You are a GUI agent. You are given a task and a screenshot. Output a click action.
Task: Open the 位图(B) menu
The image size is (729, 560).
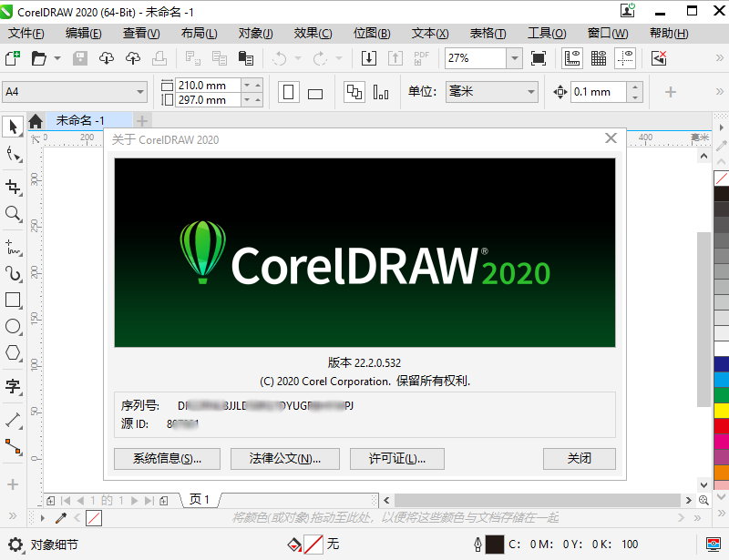click(x=372, y=34)
